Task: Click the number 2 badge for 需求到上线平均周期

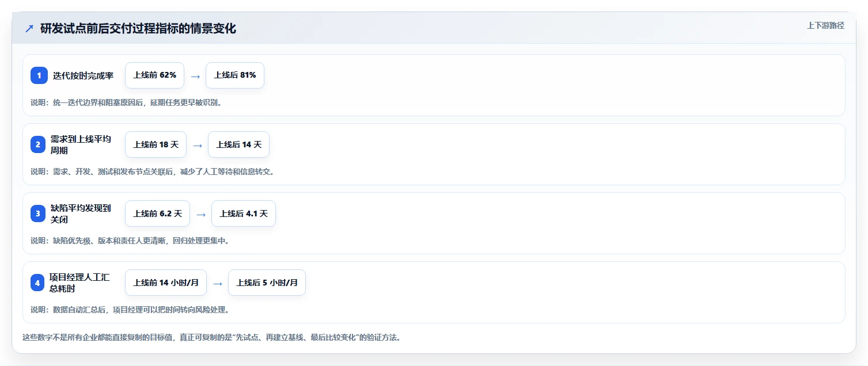Action: pyautogui.click(x=38, y=145)
